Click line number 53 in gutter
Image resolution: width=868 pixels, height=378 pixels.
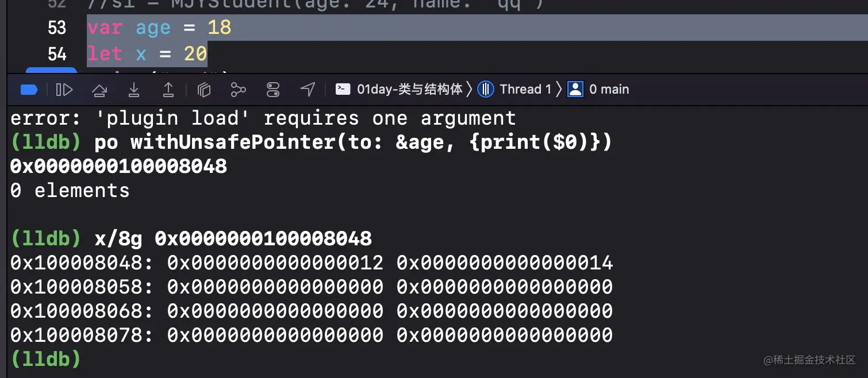(x=57, y=28)
